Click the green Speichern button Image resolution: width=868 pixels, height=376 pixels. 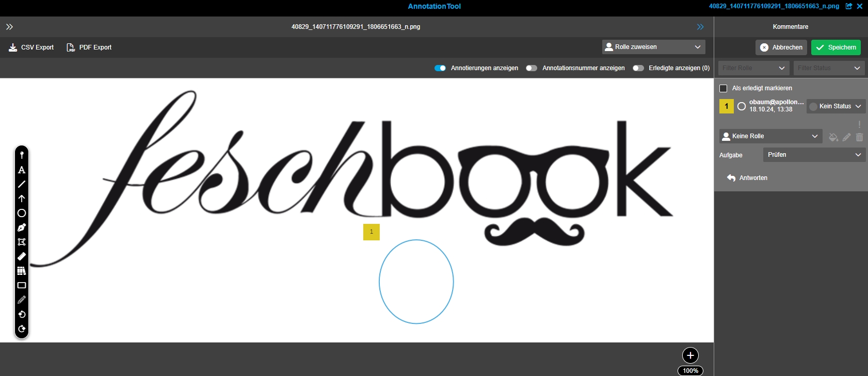pyautogui.click(x=835, y=47)
